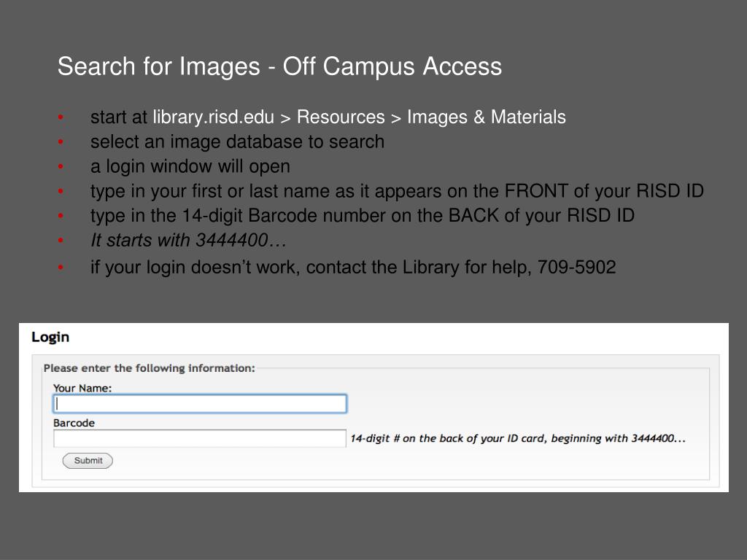Click the word 'Resources' in first bullet
Screen dimensions: 747x560
tap(341, 117)
